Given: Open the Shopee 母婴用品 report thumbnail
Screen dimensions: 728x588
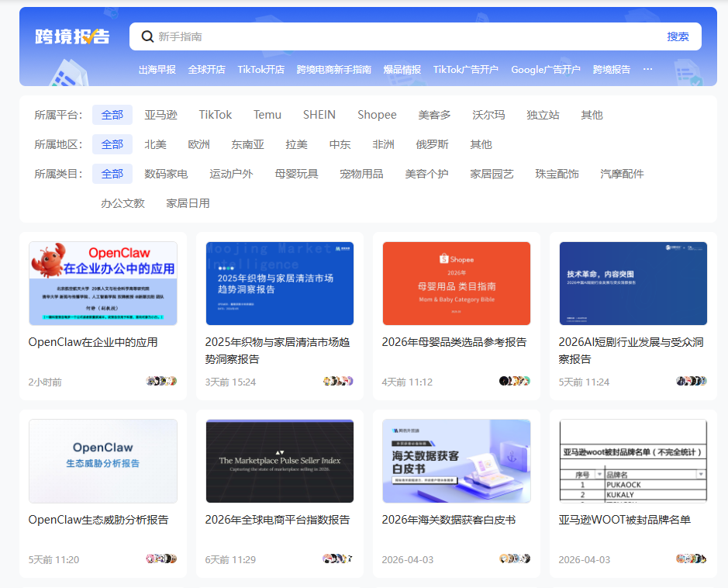Looking at the screenshot, I should pos(457,283).
